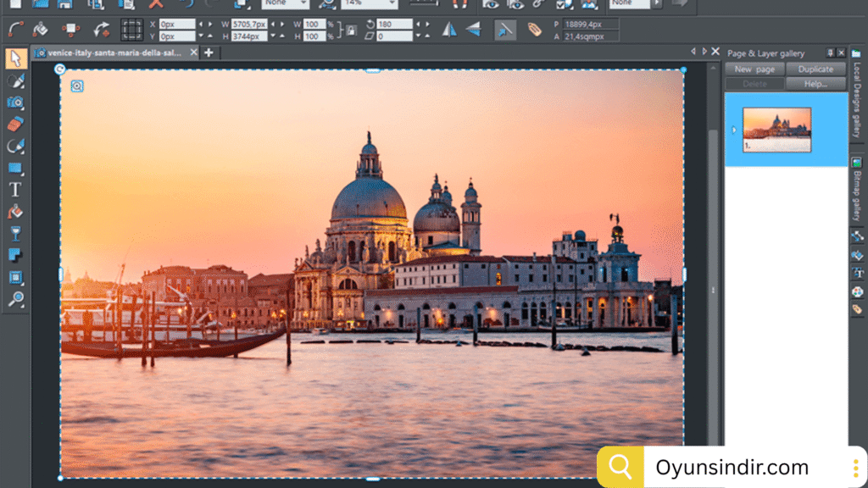Select the Transparency wine glass tool
This screenshot has height=488, width=868.
(x=15, y=233)
